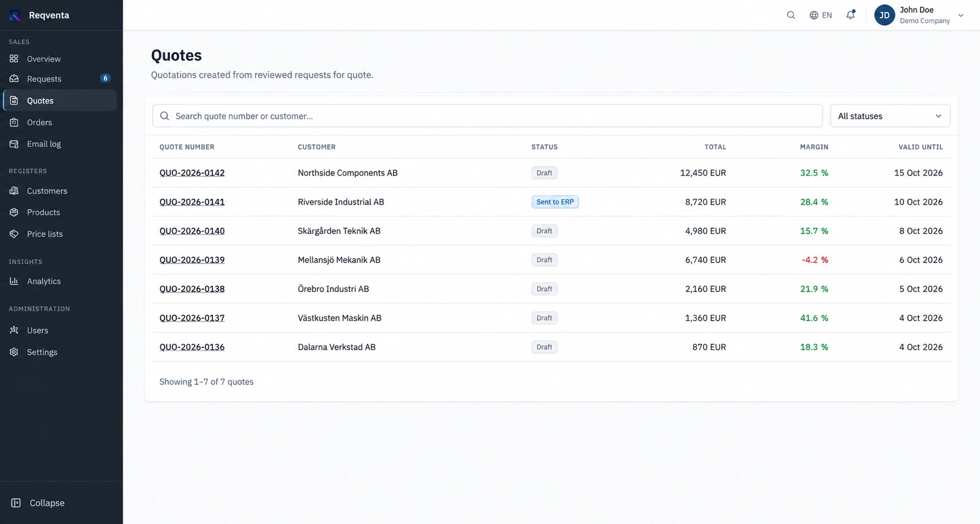Focus the quote number or customer search field

pyautogui.click(x=487, y=116)
